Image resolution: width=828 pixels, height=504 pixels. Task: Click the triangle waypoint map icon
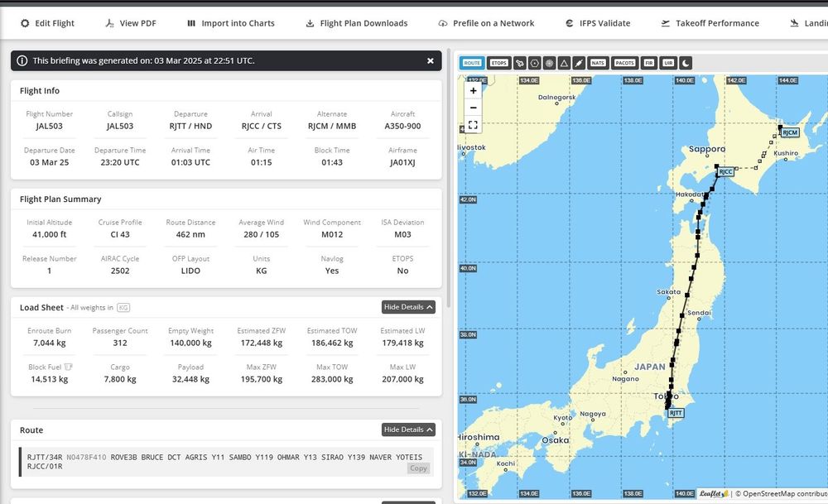pos(564,63)
